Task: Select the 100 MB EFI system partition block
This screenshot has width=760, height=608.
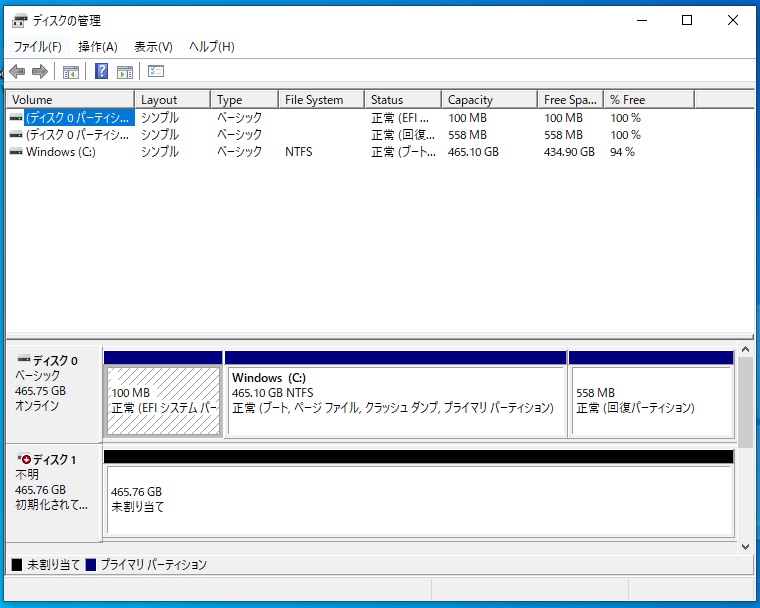Action: pos(163,400)
